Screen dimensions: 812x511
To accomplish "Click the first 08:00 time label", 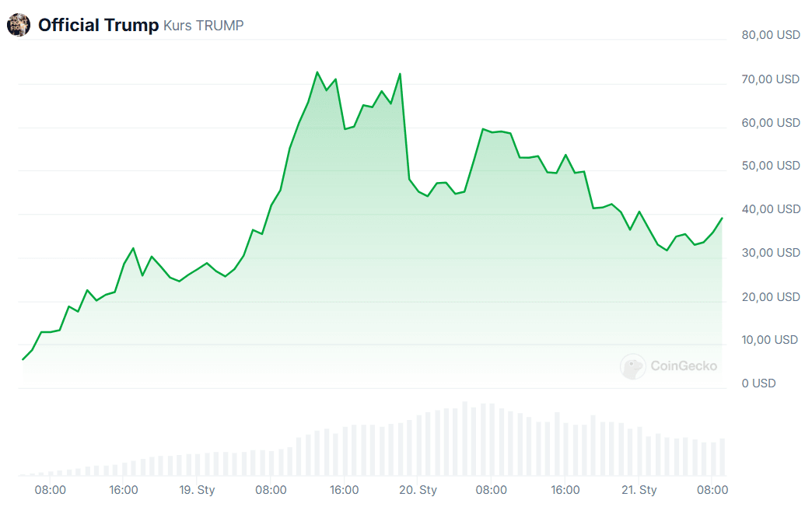I will pos(50,490).
